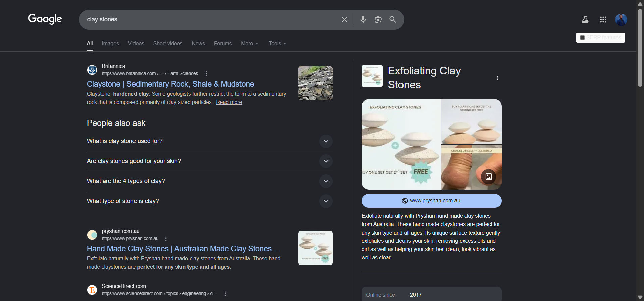This screenshot has width=644, height=301.
Task: Open Britannica claystone rock thumbnail
Action: click(315, 83)
